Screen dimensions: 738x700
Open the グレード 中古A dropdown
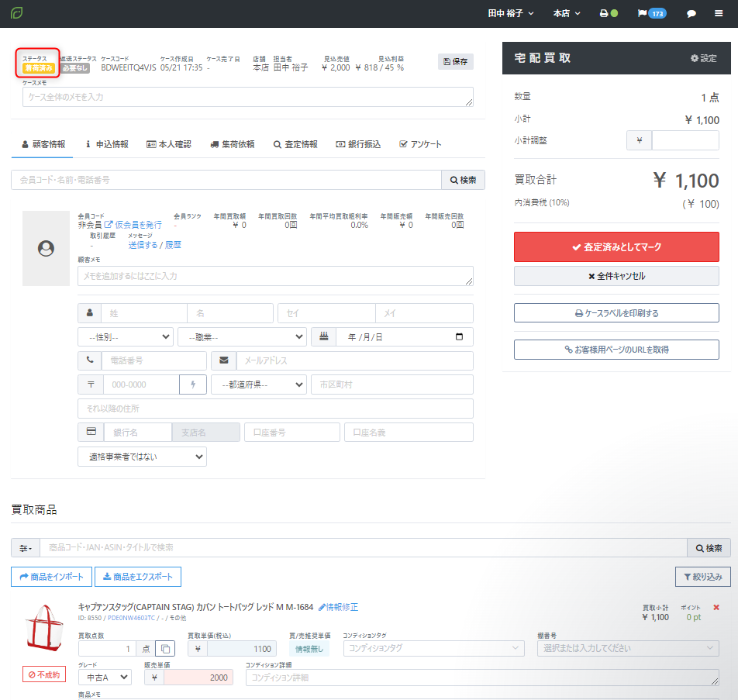tap(105, 678)
